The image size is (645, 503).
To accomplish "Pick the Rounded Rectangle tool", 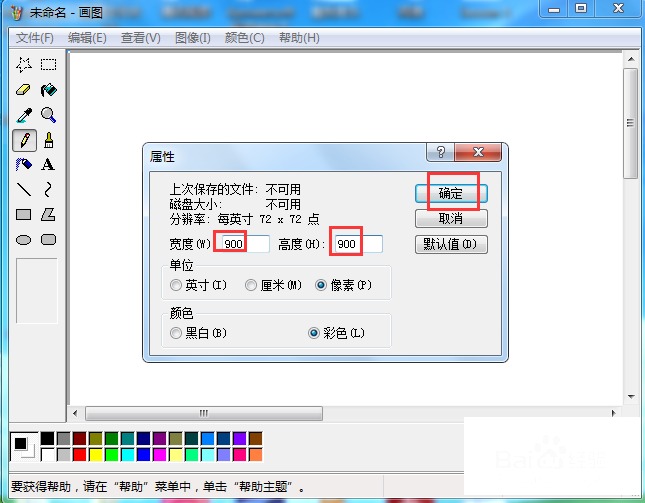I will click(x=48, y=239).
